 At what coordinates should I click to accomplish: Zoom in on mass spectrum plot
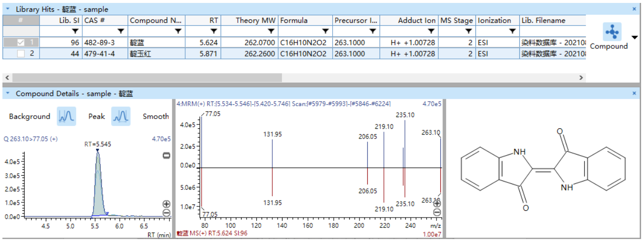click(x=437, y=203)
